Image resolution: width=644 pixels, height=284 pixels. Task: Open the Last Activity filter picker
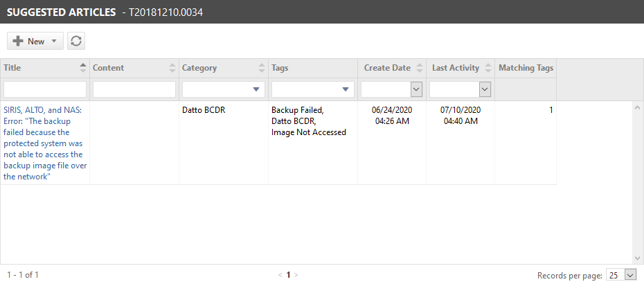click(x=485, y=89)
